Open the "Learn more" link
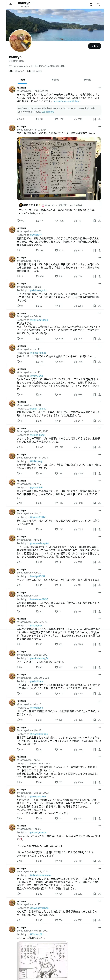 (47, 112)
